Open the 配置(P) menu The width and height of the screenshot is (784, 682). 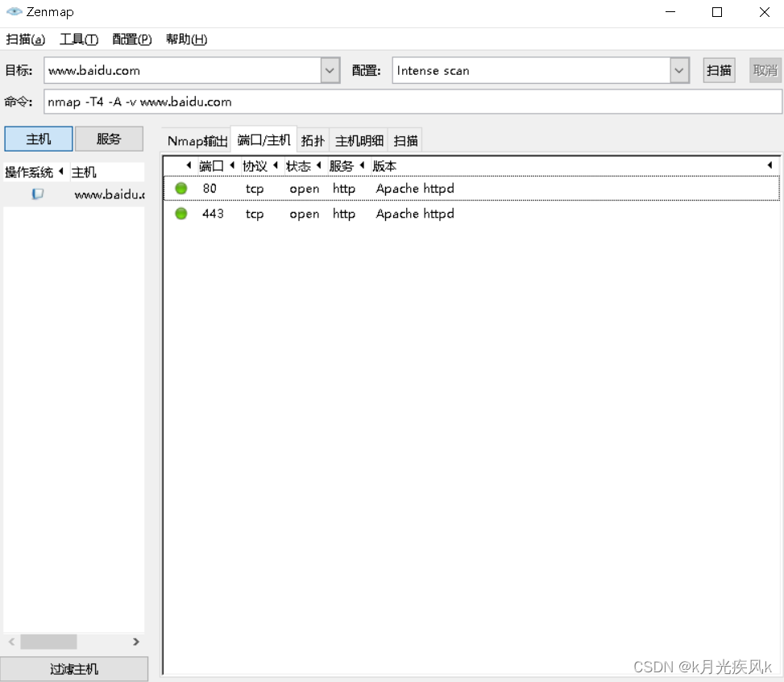132,39
